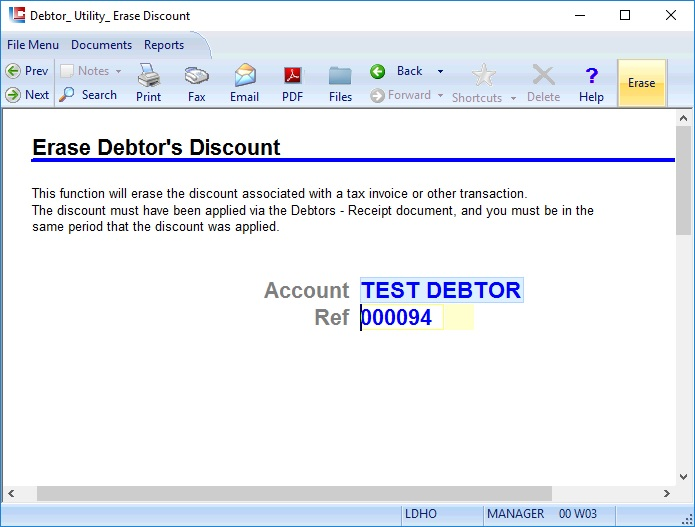Click MANAGER in the status bar
The width and height of the screenshot is (695, 527).
pyautogui.click(x=515, y=514)
